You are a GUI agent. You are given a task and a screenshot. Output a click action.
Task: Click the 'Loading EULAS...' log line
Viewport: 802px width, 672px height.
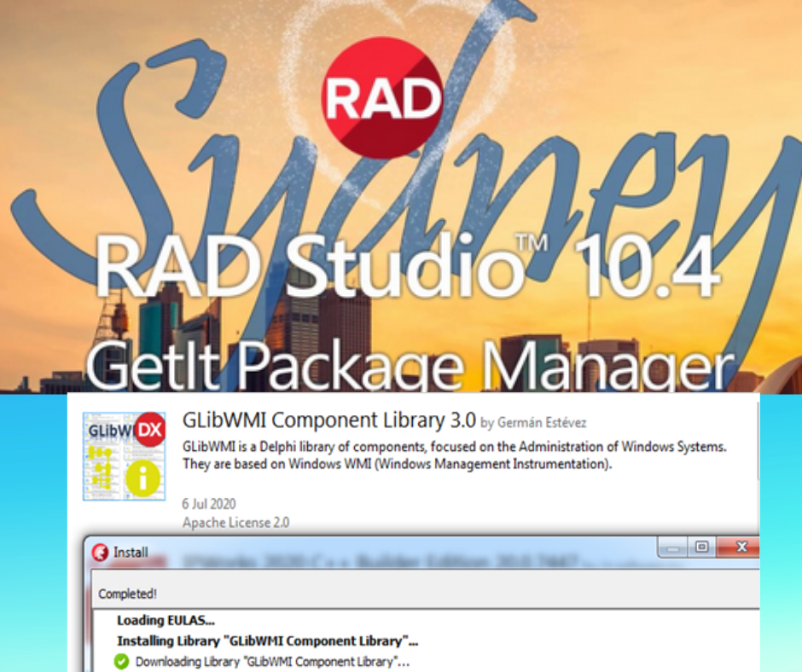point(166,620)
